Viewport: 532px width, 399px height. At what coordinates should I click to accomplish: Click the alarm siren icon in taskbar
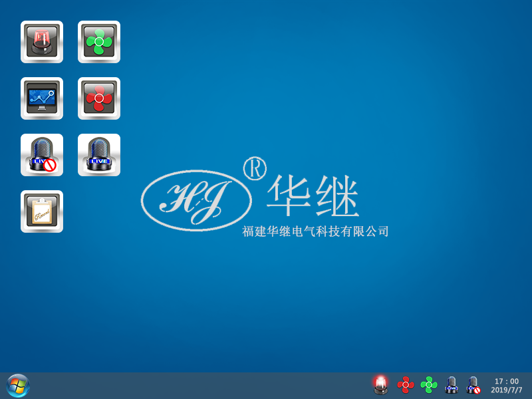(380, 385)
